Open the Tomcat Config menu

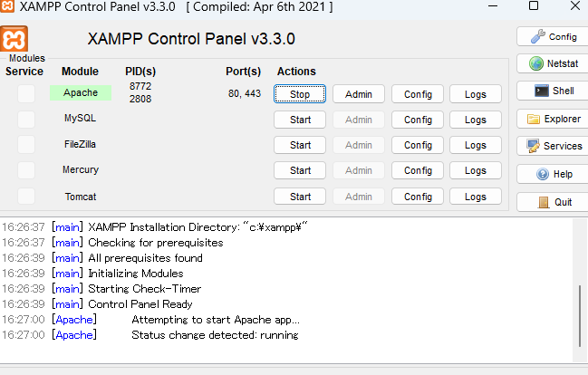point(418,197)
